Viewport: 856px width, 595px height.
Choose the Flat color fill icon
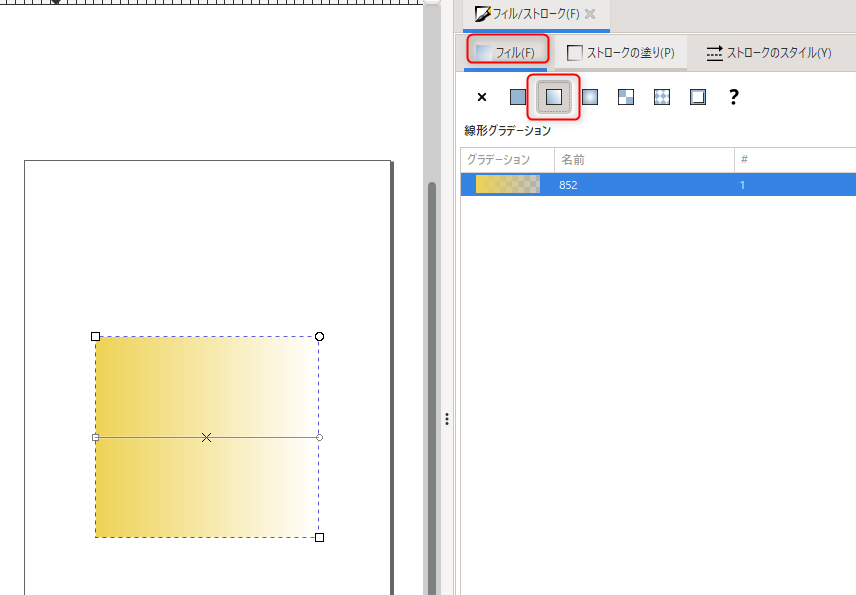click(518, 97)
